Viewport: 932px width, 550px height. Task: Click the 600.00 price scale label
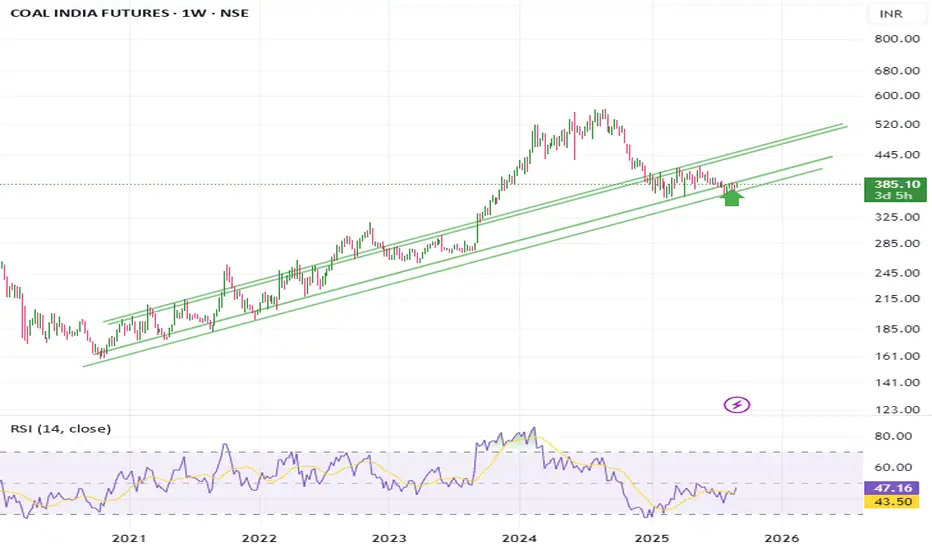897,96
